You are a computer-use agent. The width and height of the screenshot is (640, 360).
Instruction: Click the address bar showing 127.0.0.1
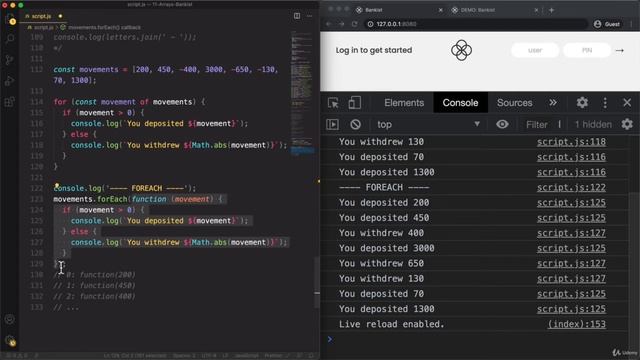coord(476,24)
